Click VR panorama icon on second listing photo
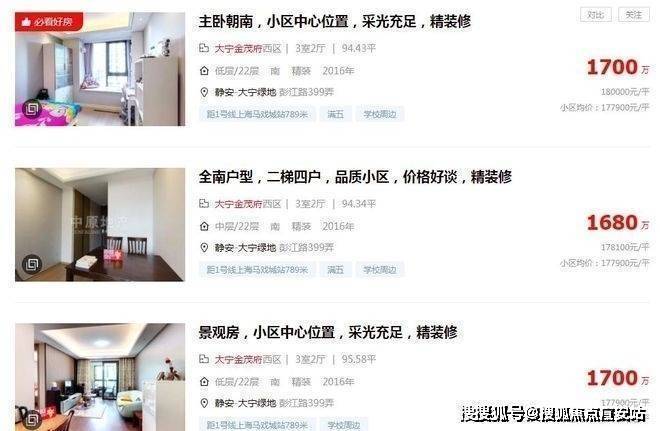 [32, 265]
